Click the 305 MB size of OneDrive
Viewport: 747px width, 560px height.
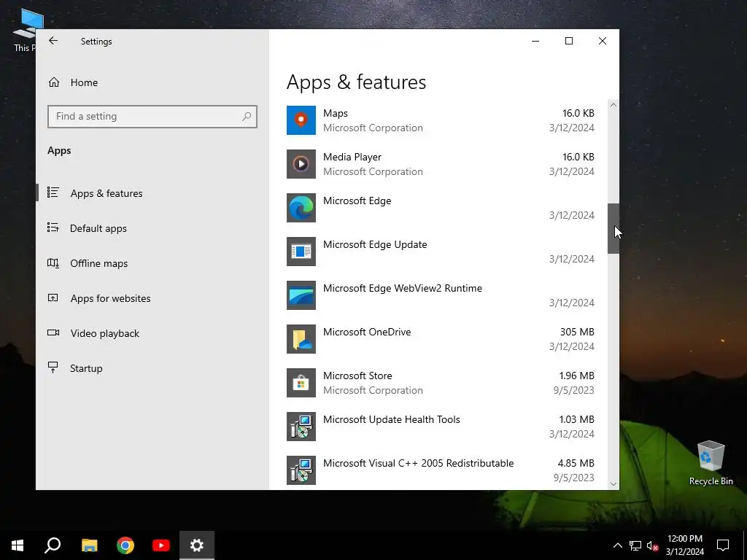coord(577,332)
